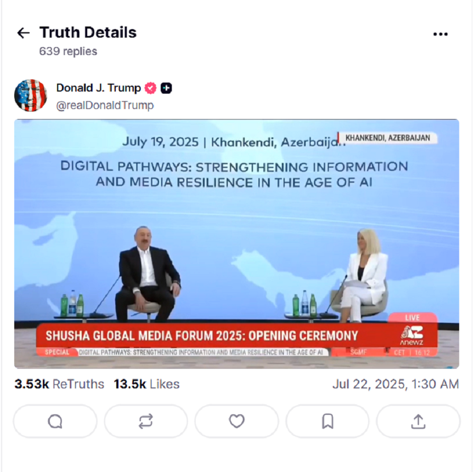The width and height of the screenshot is (476, 472).
Task: Share the post via upload icon
Action: (418, 421)
